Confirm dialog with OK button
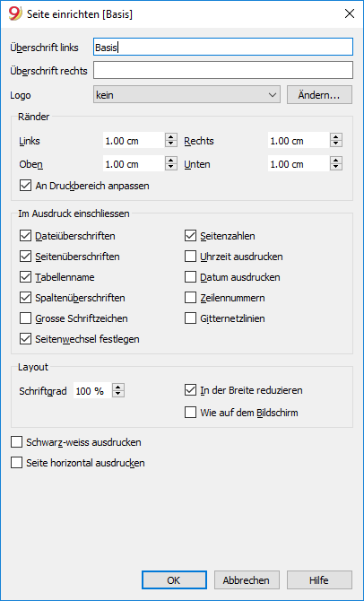Screen dimensions: 364x601 [x=174, y=579]
